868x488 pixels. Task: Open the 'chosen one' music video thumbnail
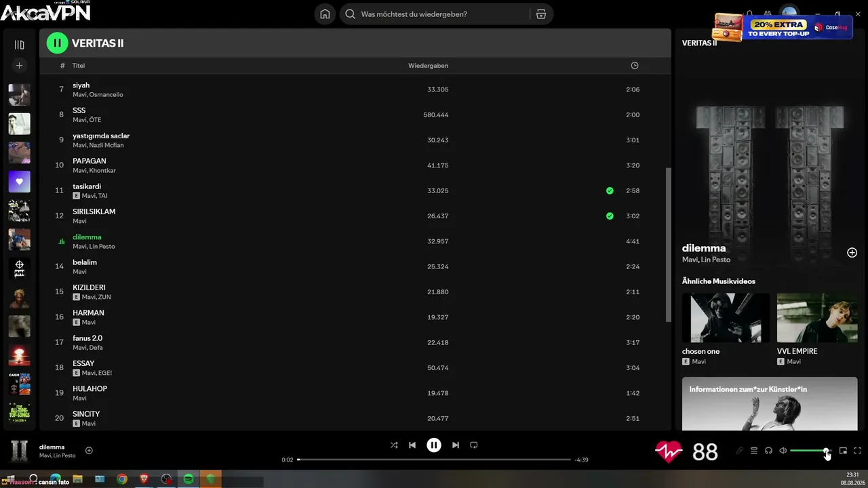point(726,318)
